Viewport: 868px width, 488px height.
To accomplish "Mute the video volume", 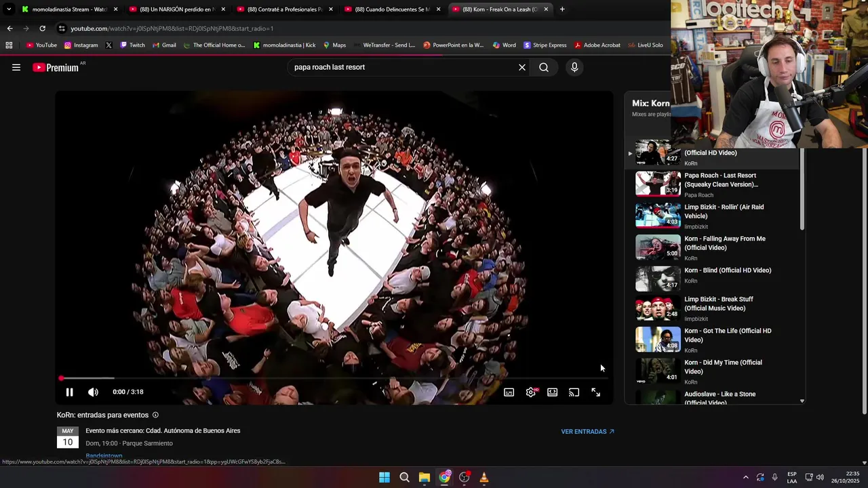I will pyautogui.click(x=93, y=392).
